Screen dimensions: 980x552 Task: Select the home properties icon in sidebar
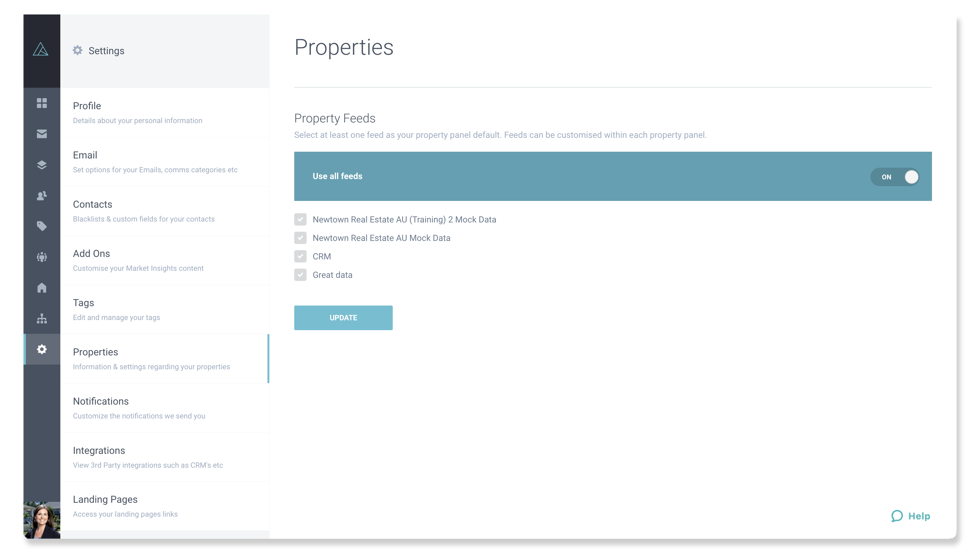tap(42, 288)
